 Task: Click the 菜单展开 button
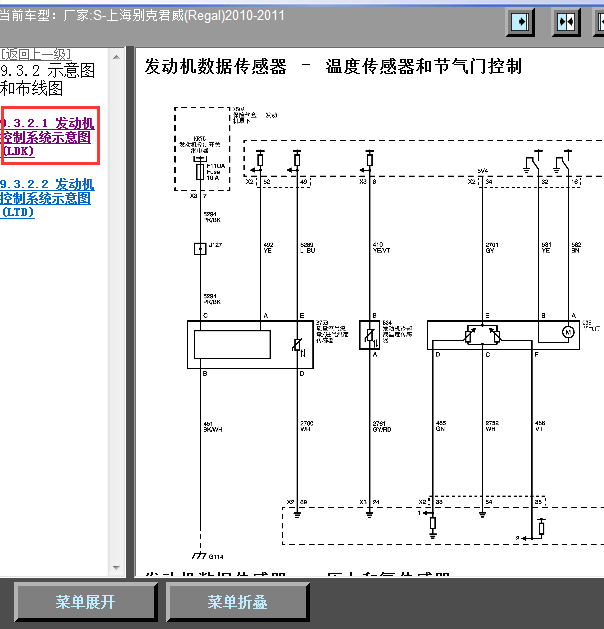point(85,602)
